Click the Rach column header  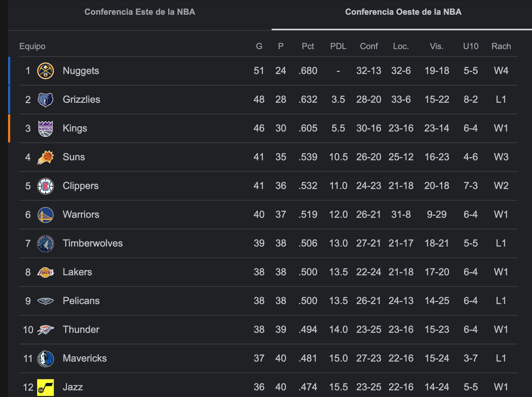[501, 46]
